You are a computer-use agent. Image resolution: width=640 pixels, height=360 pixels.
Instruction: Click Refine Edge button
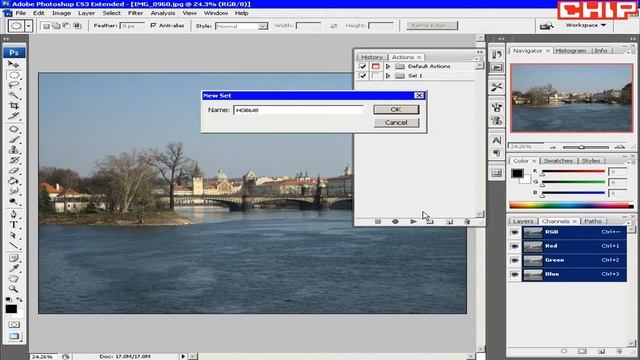click(432, 25)
